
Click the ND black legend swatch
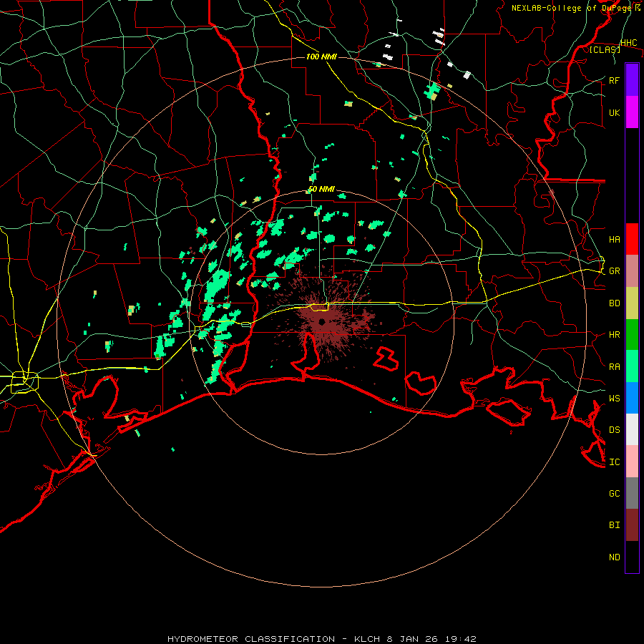click(x=632, y=557)
